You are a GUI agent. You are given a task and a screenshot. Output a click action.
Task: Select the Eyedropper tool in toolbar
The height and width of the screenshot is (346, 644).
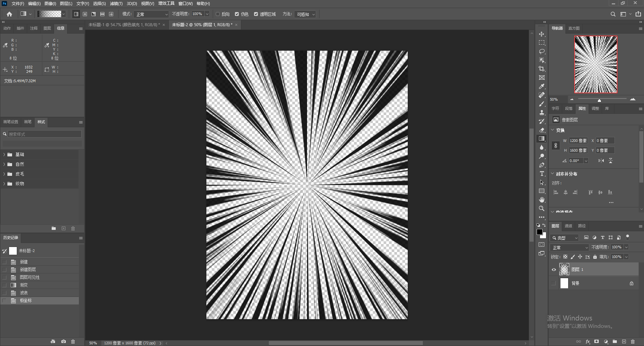(542, 86)
